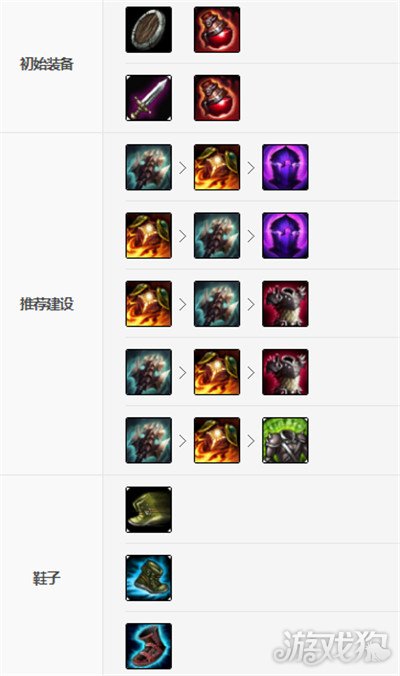400x676 pixels.
Task: Click the green boots with blue glow
Action: click(148, 578)
